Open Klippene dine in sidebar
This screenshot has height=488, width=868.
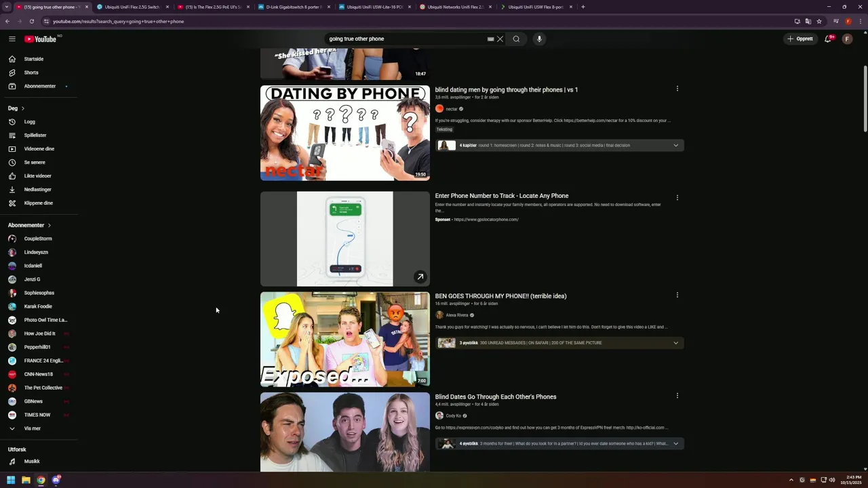point(38,203)
